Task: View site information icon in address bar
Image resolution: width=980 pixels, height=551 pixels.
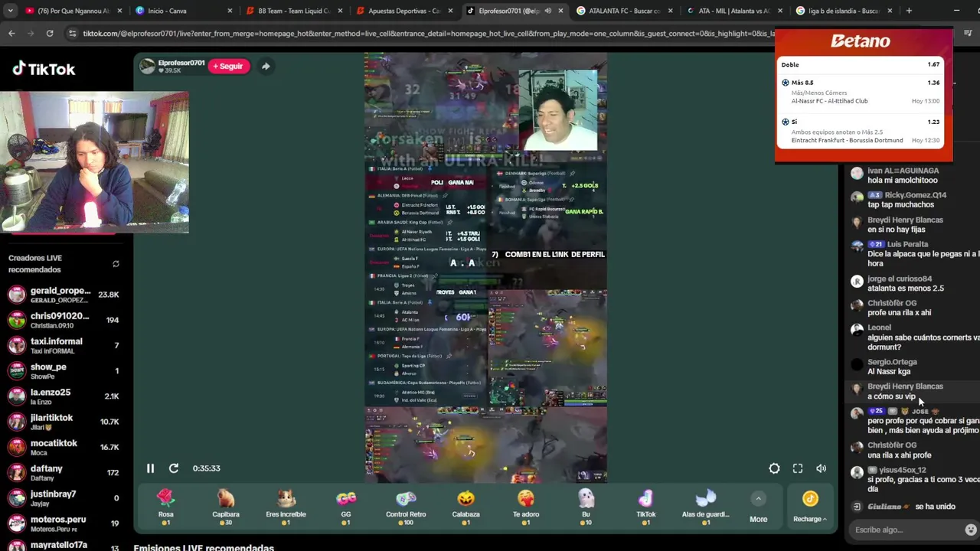Action: 72,34
